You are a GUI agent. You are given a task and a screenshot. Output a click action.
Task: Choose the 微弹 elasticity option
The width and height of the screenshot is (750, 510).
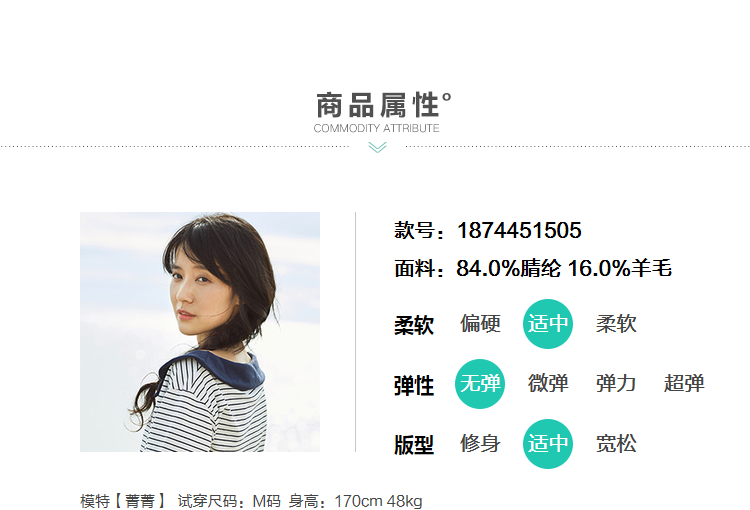click(x=548, y=384)
